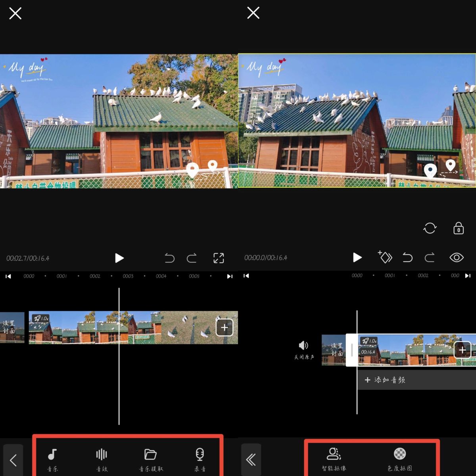Open Music (音乐) in left screen toolbar

[52, 459]
